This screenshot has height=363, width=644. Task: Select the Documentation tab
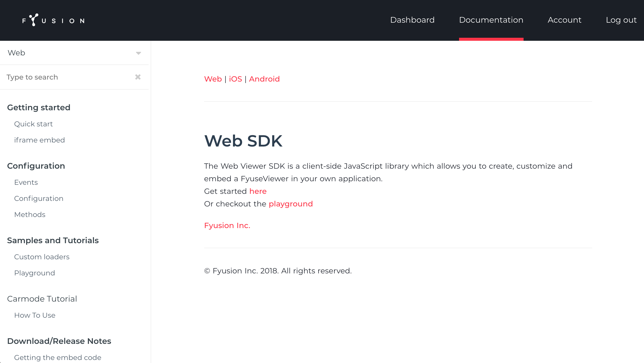pos(491,20)
